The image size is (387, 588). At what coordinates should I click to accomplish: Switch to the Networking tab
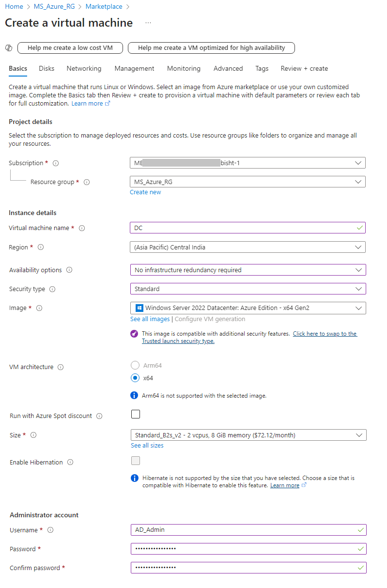[x=84, y=68]
